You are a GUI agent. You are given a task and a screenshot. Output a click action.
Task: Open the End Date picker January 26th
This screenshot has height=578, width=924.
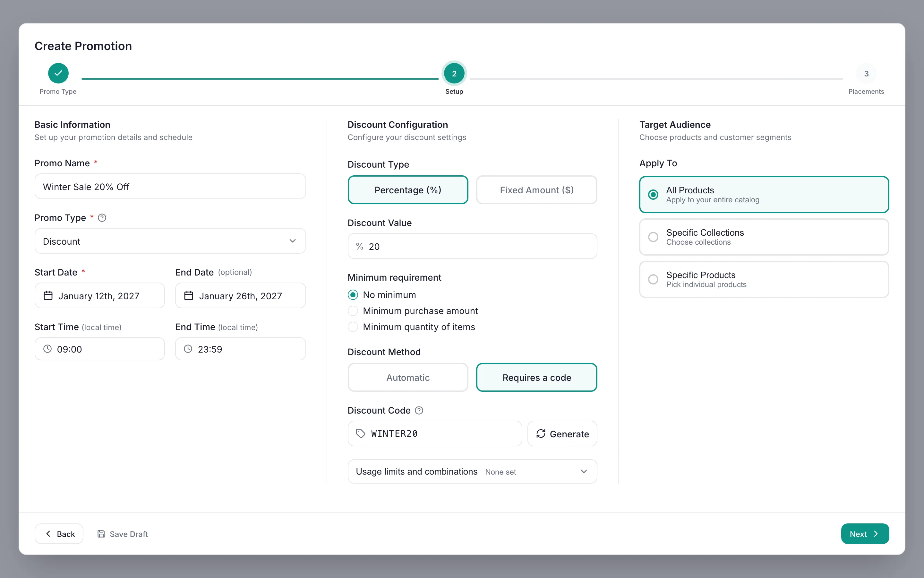241,295
